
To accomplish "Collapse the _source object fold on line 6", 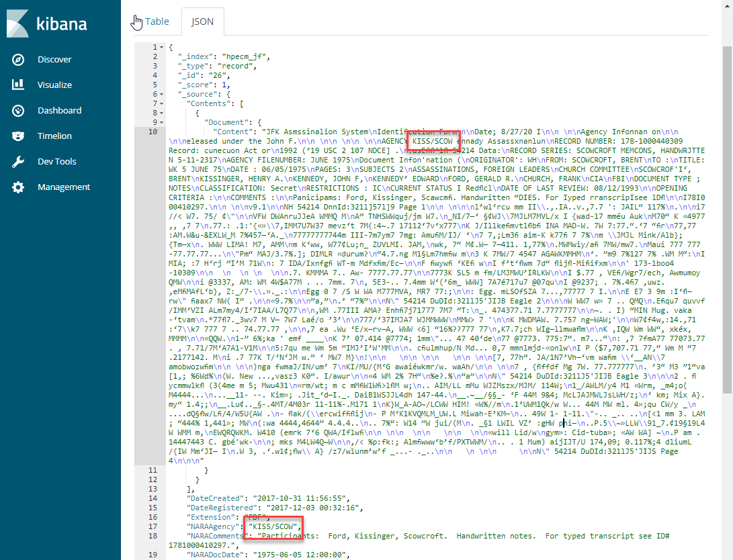I will click(162, 95).
